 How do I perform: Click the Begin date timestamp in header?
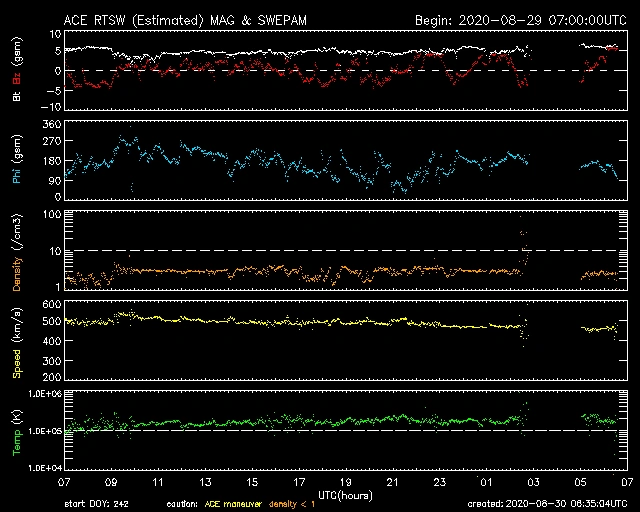pos(518,20)
